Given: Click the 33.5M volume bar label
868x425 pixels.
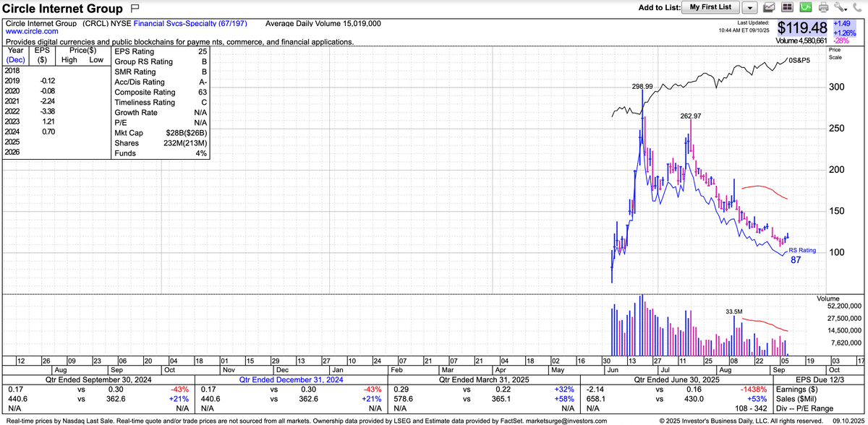Looking at the screenshot, I should (734, 312).
